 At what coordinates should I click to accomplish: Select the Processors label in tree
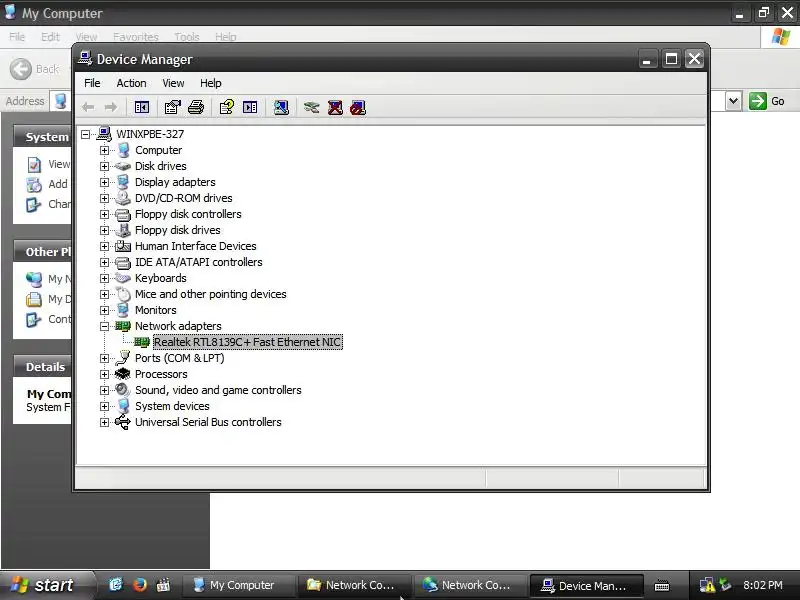point(161,374)
